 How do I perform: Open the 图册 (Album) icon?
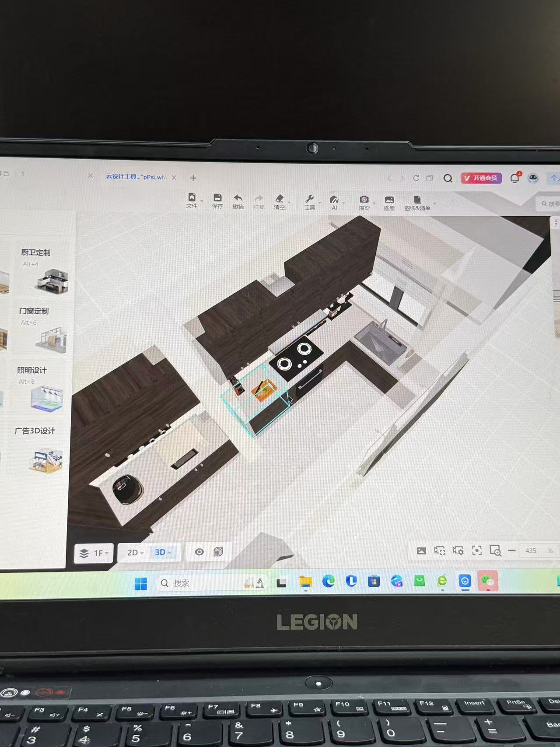(x=389, y=203)
